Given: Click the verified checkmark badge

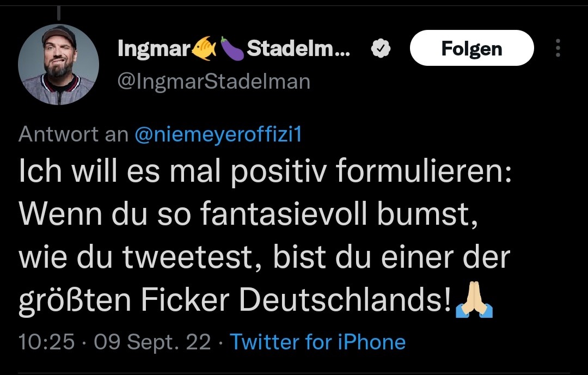Looking at the screenshot, I should tap(381, 48).
